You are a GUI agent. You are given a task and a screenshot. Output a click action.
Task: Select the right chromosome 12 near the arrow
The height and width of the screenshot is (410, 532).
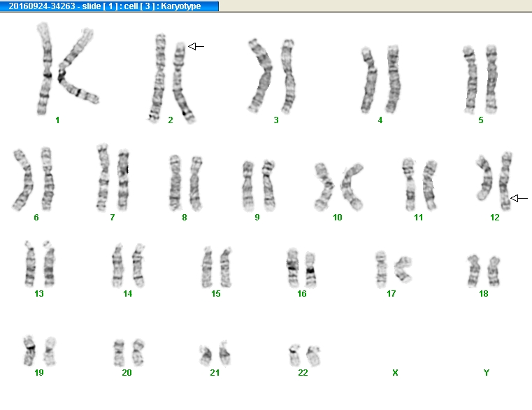coord(505,181)
